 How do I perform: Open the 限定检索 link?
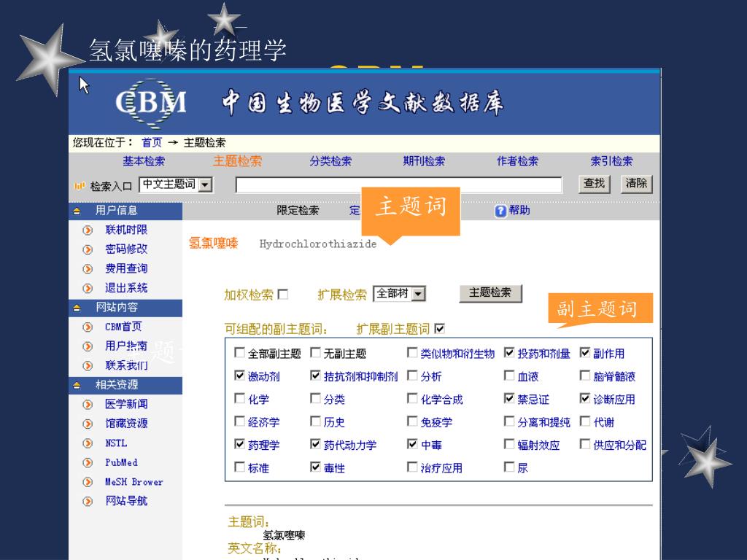(298, 211)
